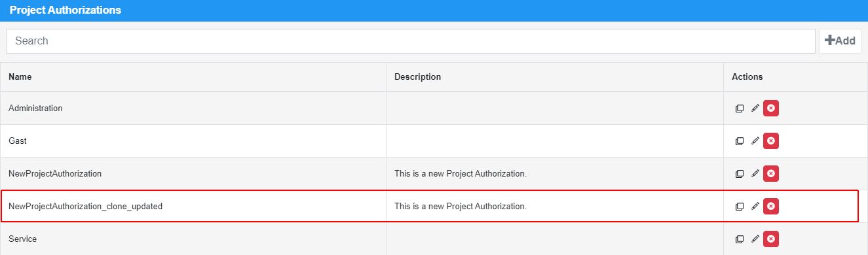Image resolution: width=868 pixels, height=255 pixels.
Task: Clone the Administration authorization
Action: 740,109
